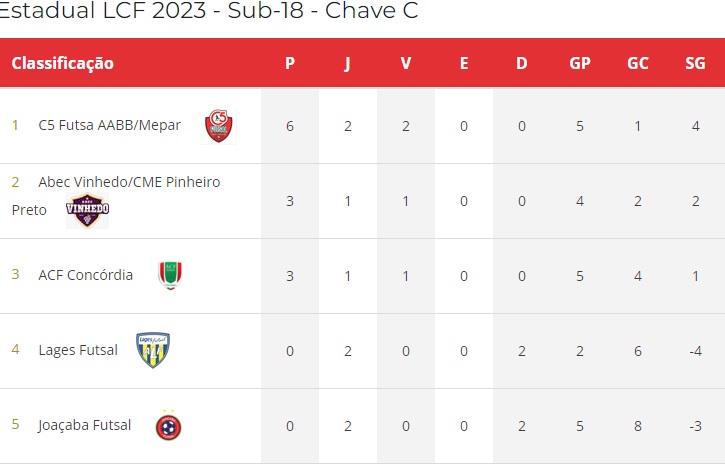Screen dimensions: 725x472
Task: Click the -4 goal difference cell for Lages
Action: pyautogui.click(x=695, y=351)
